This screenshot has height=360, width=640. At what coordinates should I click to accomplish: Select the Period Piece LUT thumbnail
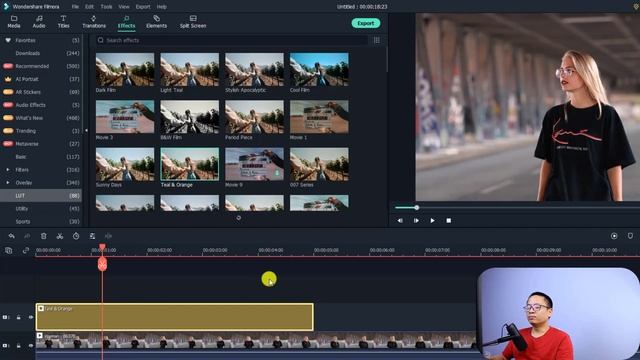[x=254, y=117]
